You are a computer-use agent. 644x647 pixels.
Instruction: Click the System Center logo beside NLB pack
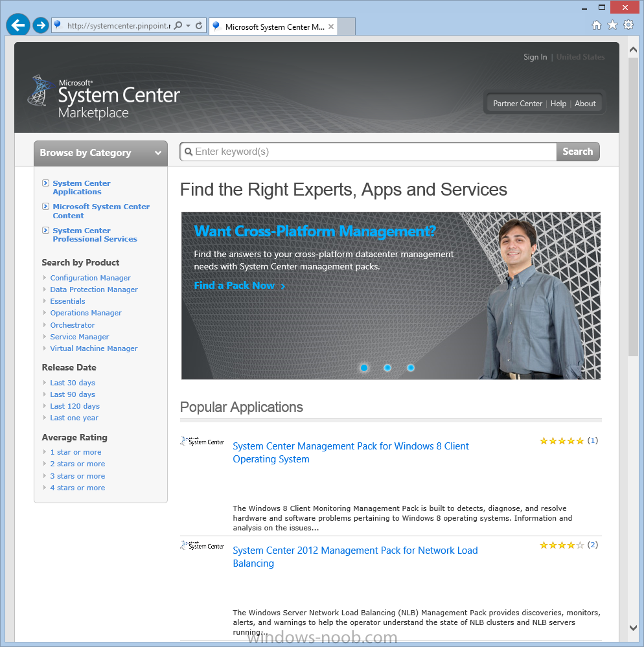(202, 545)
